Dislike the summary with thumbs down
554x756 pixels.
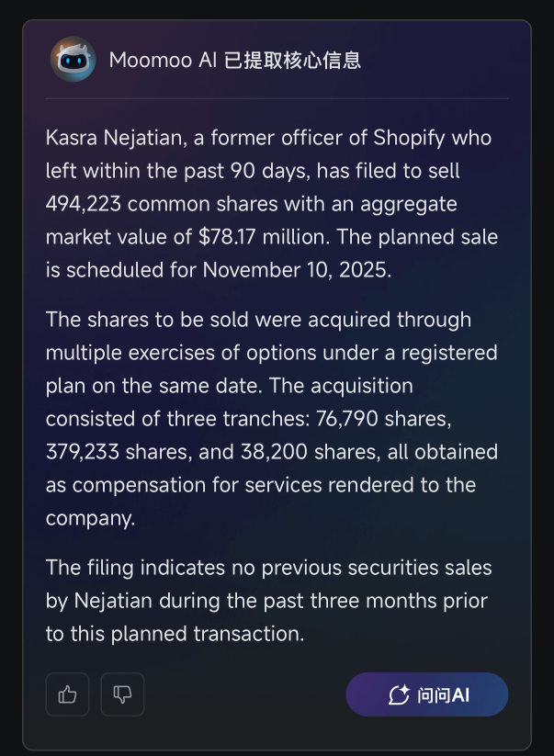point(122,694)
